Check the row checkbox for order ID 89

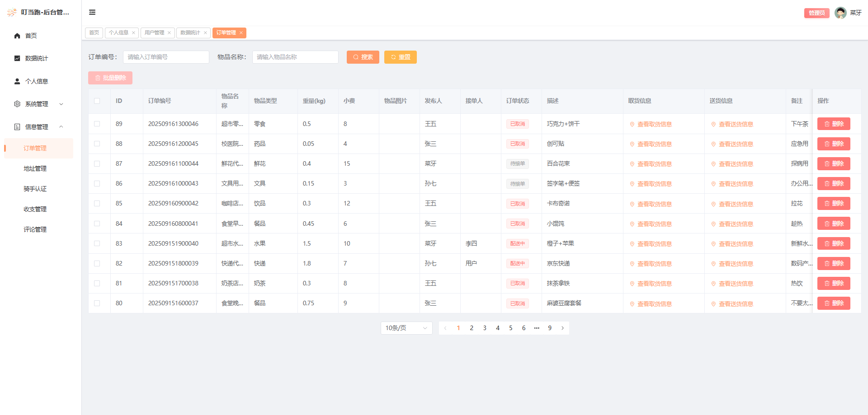click(98, 124)
